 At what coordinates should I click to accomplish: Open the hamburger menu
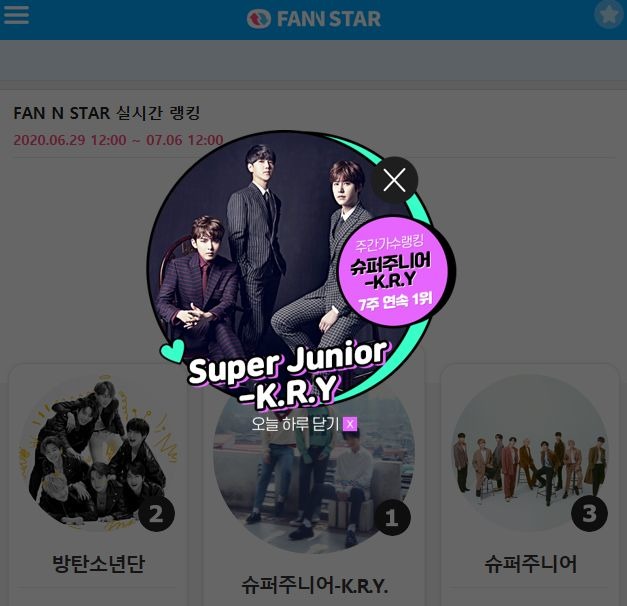tap(16, 15)
